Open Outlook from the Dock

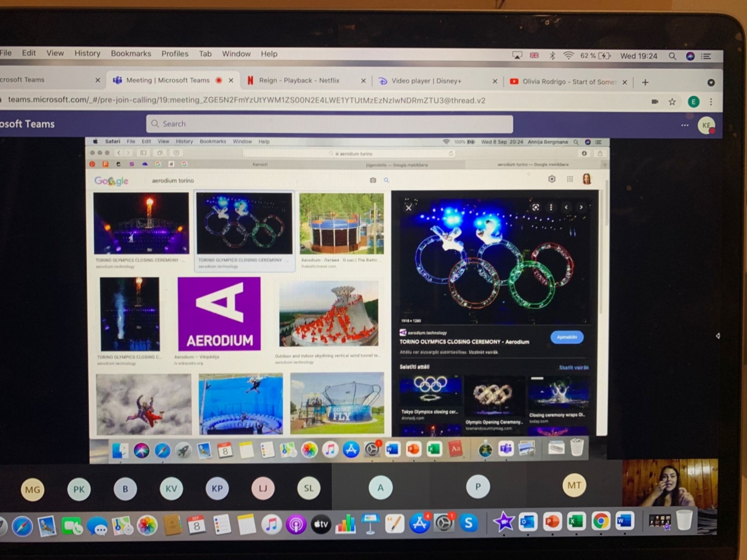[x=527, y=522]
